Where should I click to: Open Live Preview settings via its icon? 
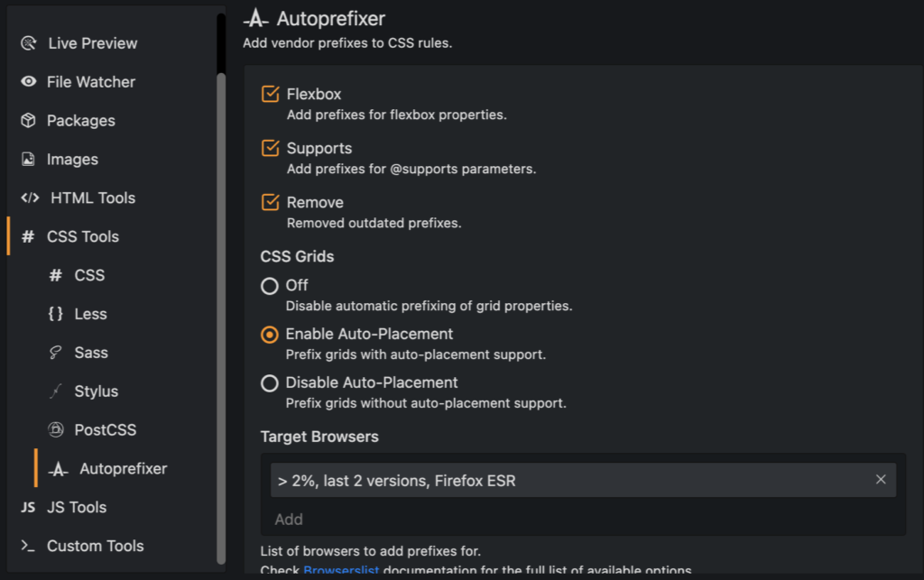point(28,43)
